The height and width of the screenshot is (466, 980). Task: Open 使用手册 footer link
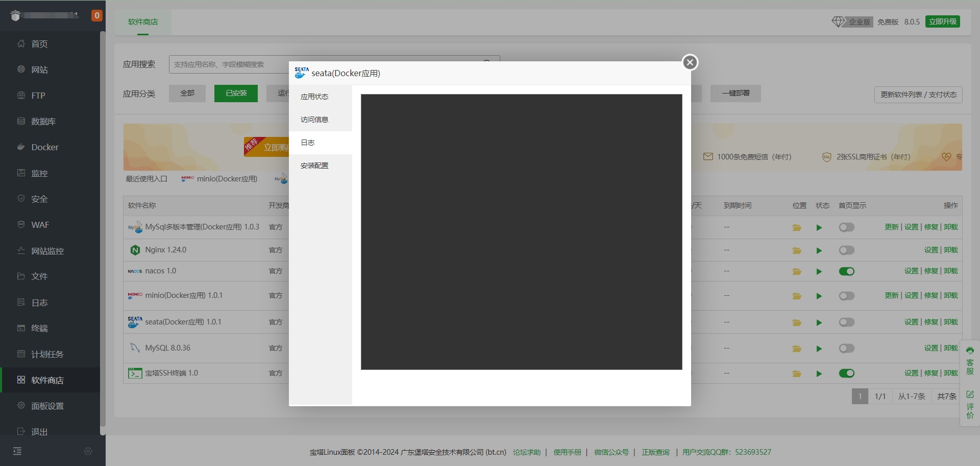pos(568,452)
